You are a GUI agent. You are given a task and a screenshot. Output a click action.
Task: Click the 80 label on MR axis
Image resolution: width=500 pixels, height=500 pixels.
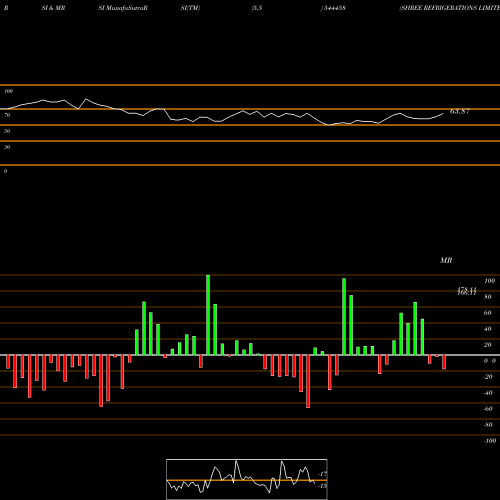coord(488,297)
